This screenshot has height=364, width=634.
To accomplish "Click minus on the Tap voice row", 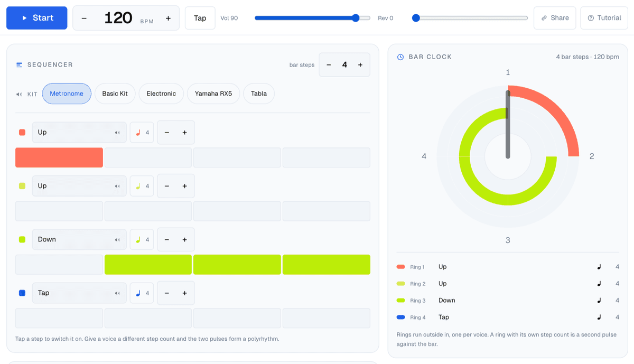I will tap(167, 293).
